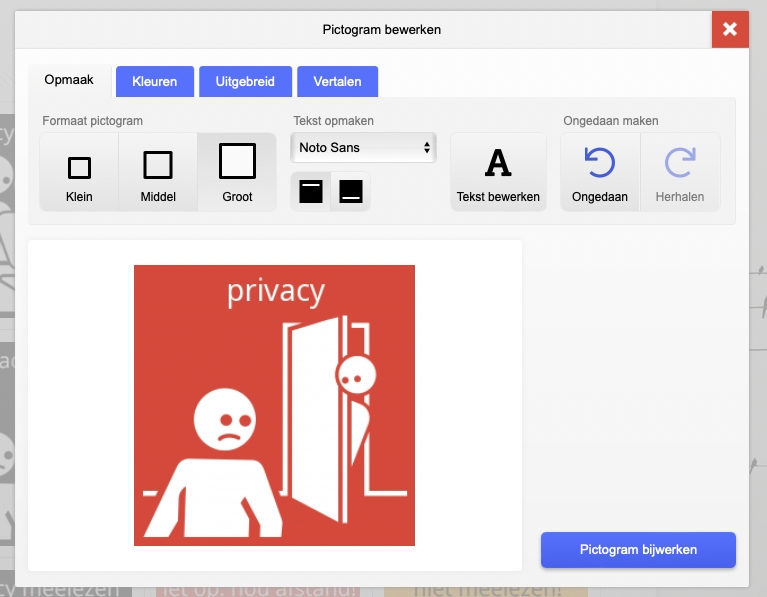Image resolution: width=767 pixels, height=597 pixels.
Task: Open the Uitgebreid tab
Action: (x=245, y=81)
